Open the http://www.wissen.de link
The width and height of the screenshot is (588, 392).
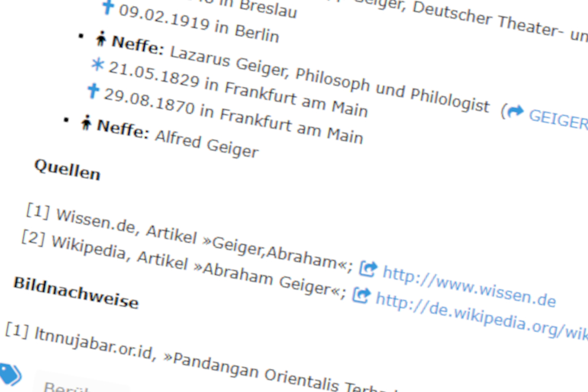click(469, 287)
